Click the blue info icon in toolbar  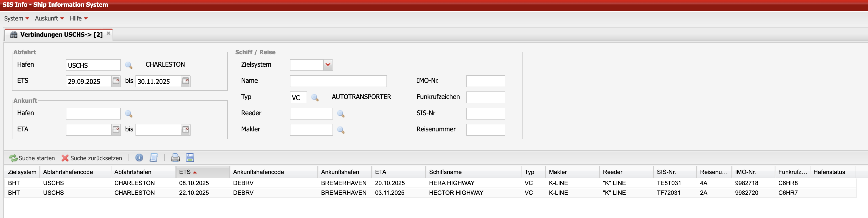pos(139,158)
